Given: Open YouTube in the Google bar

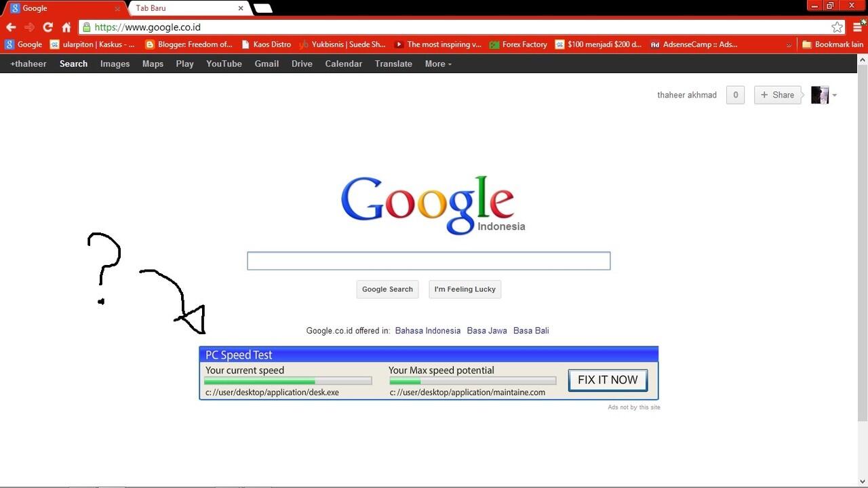Looking at the screenshot, I should point(224,64).
